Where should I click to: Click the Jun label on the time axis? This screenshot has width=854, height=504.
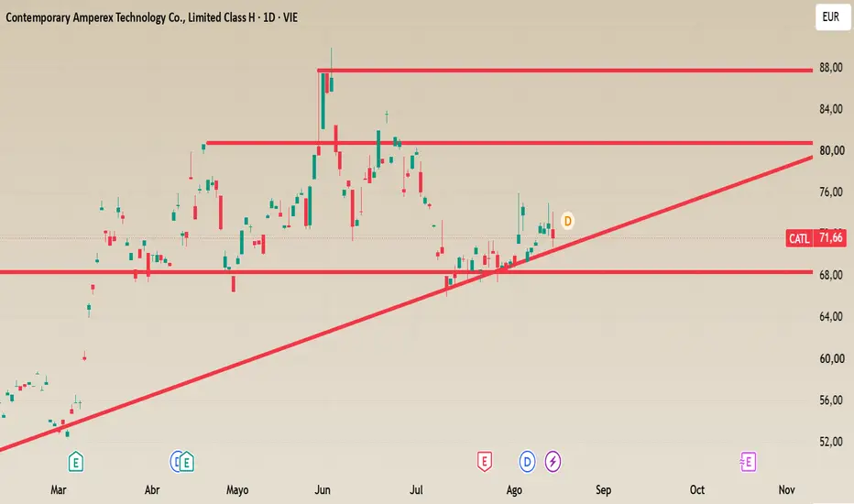tap(323, 490)
